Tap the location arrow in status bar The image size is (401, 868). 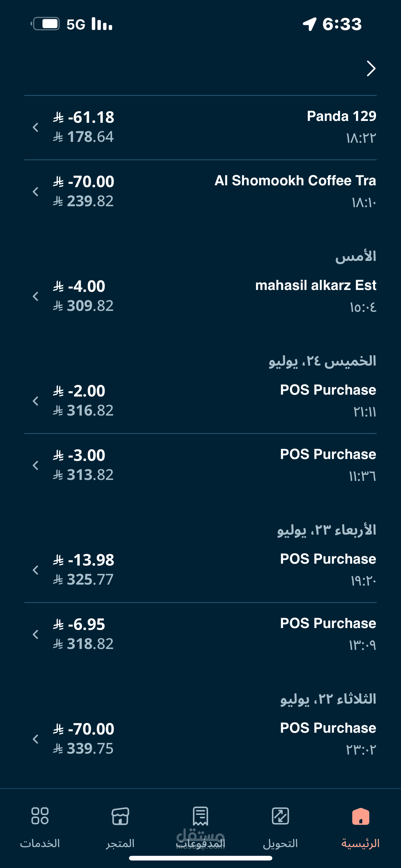[x=309, y=24]
